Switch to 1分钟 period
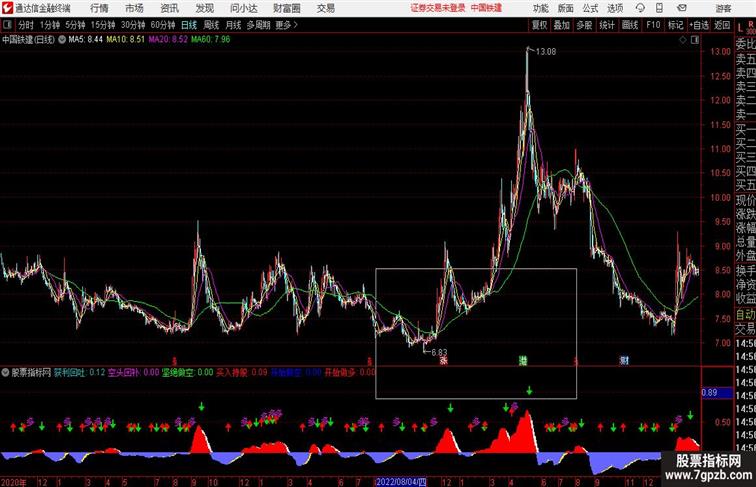The width and height of the screenshot is (756, 487). click(50, 25)
